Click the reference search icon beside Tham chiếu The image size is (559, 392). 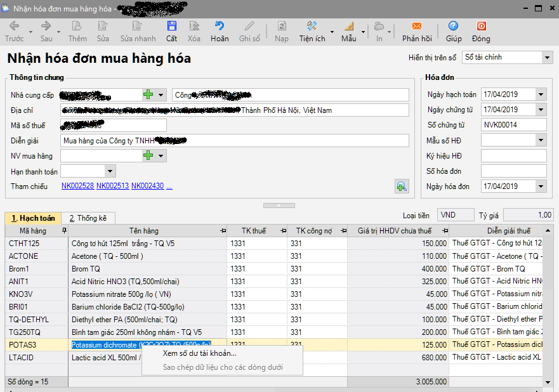pos(401,186)
